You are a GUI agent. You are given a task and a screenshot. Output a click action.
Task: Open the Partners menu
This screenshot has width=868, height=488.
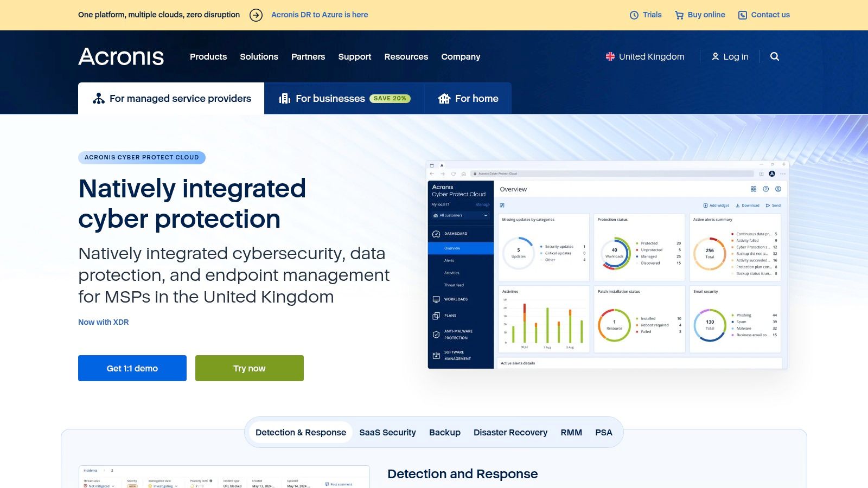(x=308, y=56)
